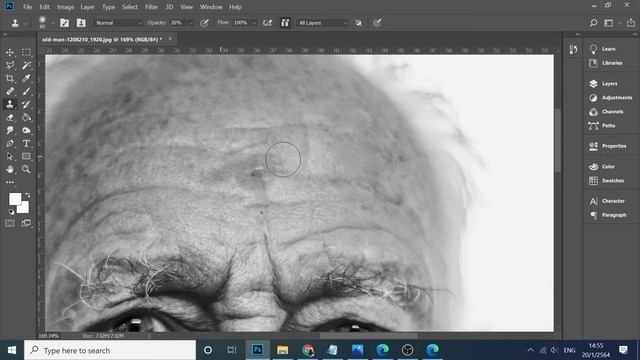Select the Smudge tool
The height and width of the screenshot is (360, 640).
[10, 131]
